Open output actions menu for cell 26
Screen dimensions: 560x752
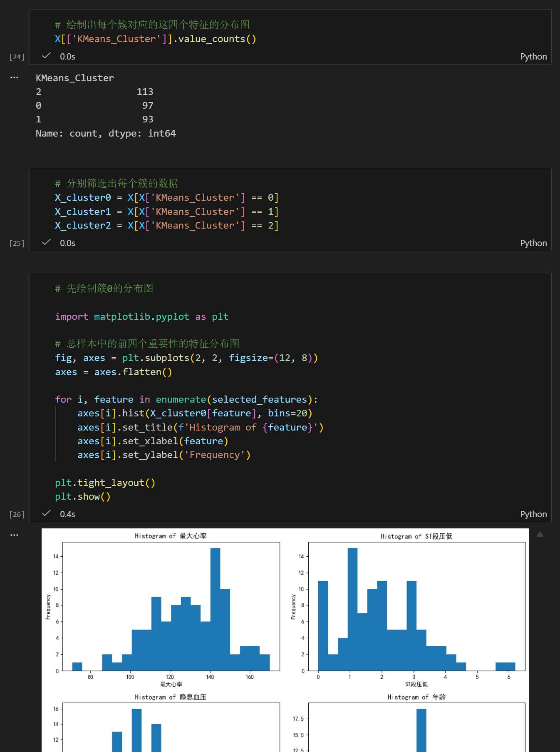click(14, 535)
